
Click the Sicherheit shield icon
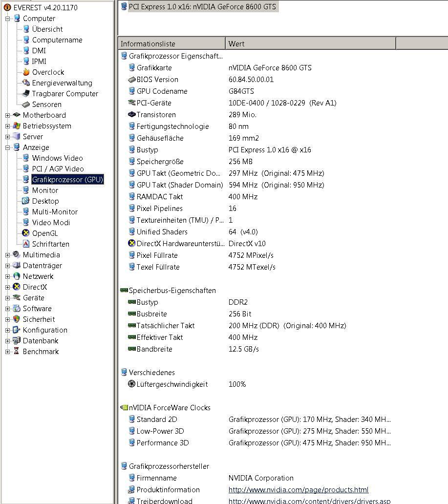point(17,319)
